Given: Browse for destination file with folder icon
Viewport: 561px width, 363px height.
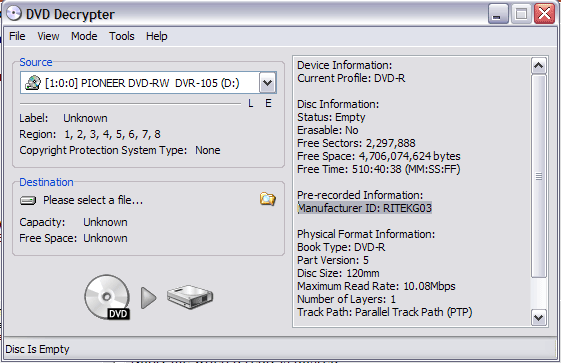Looking at the screenshot, I should point(268,199).
